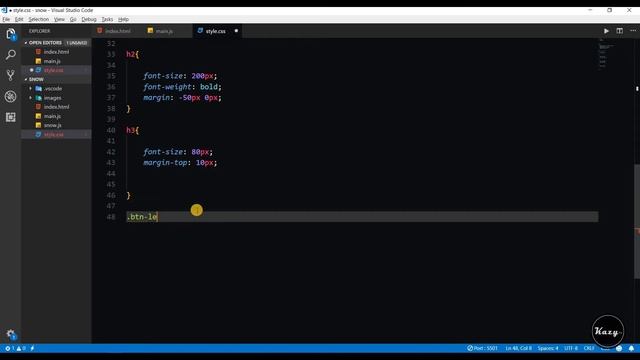The width and height of the screenshot is (640, 360).
Task: Click the errors and warnings count
Action: 15,348
